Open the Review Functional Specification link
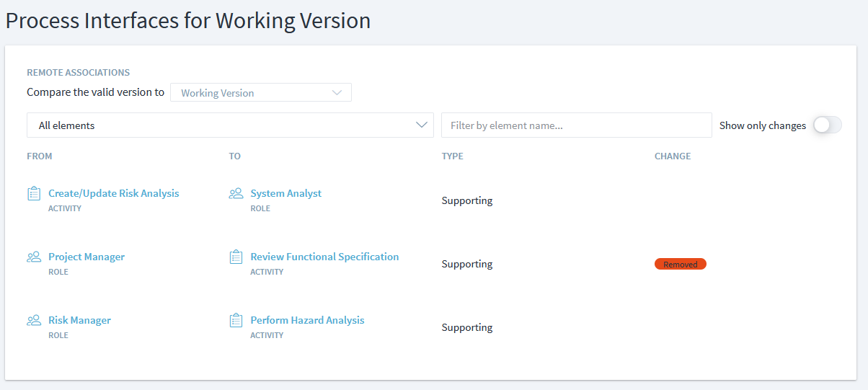Image resolution: width=868 pixels, height=390 pixels. [x=324, y=257]
